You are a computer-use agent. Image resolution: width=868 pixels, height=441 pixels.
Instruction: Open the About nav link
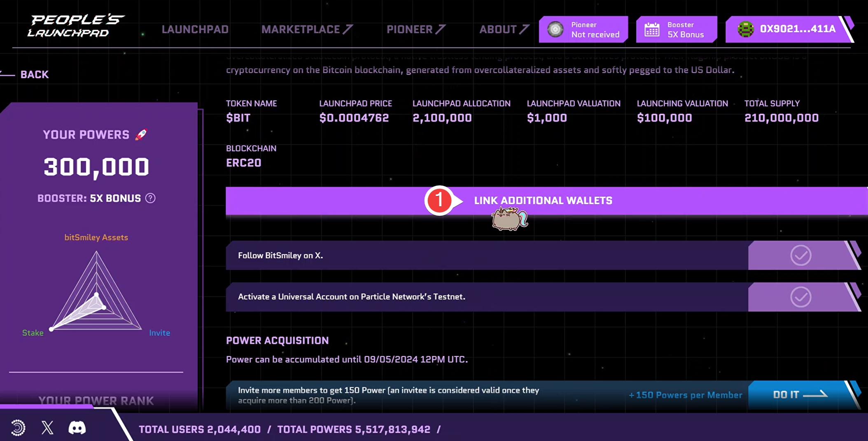coord(504,30)
